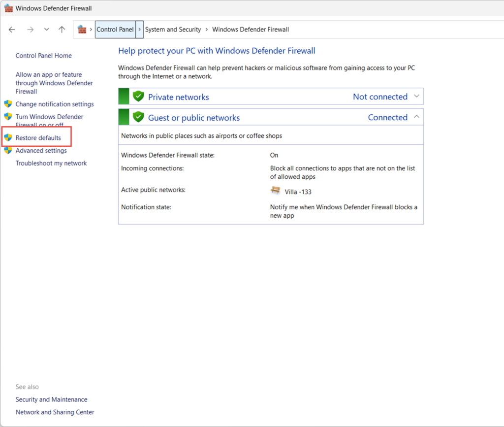The width and height of the screenshot is (504, 427).
Task: Click shield icon beside Change notification settings
Action: (x=8, y=104)
